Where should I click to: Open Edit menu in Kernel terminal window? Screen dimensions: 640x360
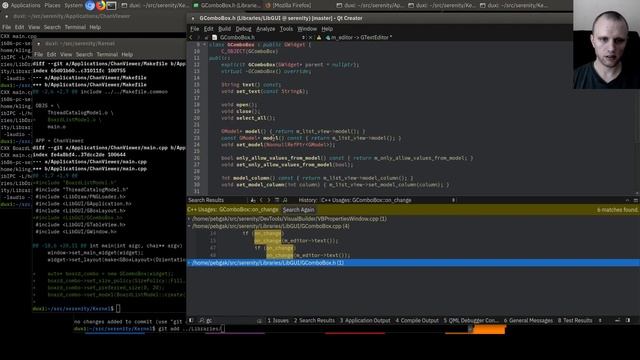pos(51,54)
